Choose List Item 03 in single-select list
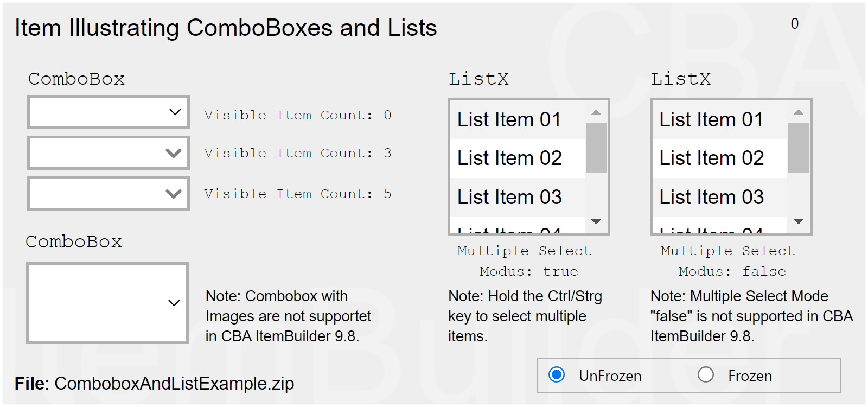Viewport: 868px width, 407px height. click(x=711, y=197)
